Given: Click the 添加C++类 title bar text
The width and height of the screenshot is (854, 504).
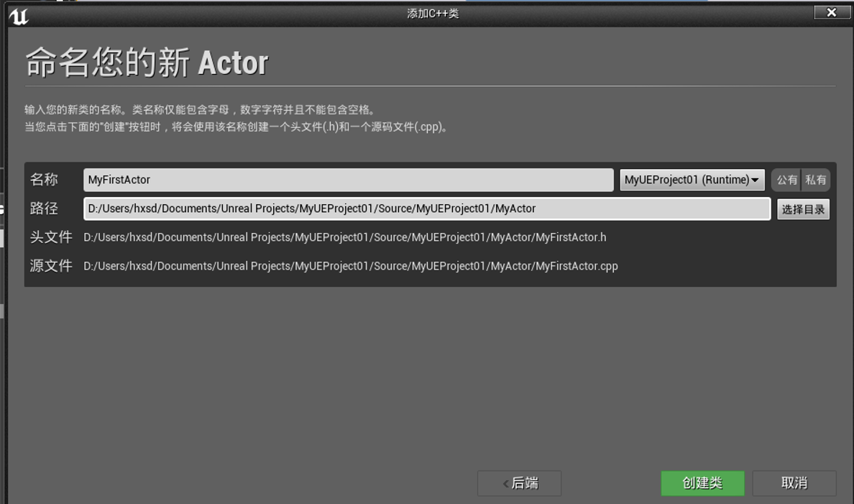Looking at the screenshot, I should 433,14.
